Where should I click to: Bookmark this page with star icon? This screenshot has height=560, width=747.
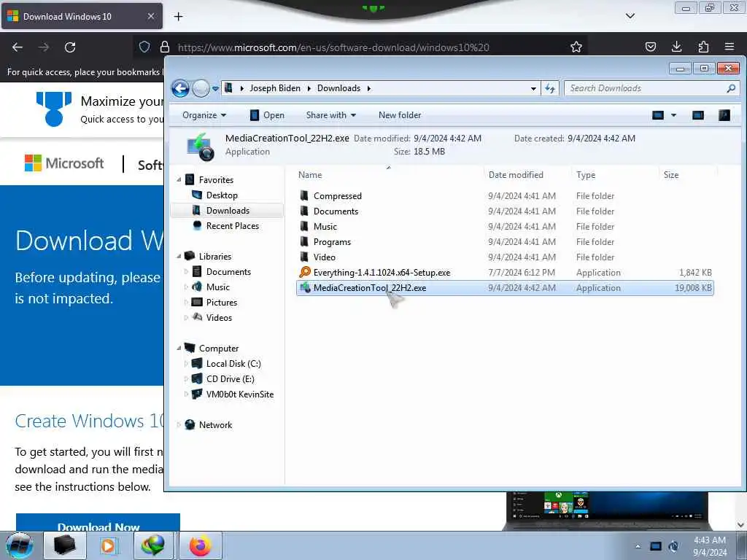point(576,47)
